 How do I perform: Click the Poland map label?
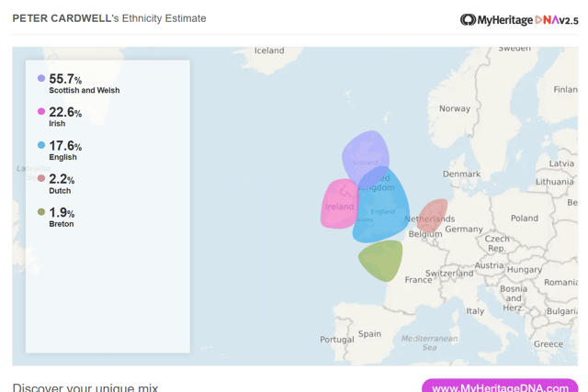(x=525, y=218)
